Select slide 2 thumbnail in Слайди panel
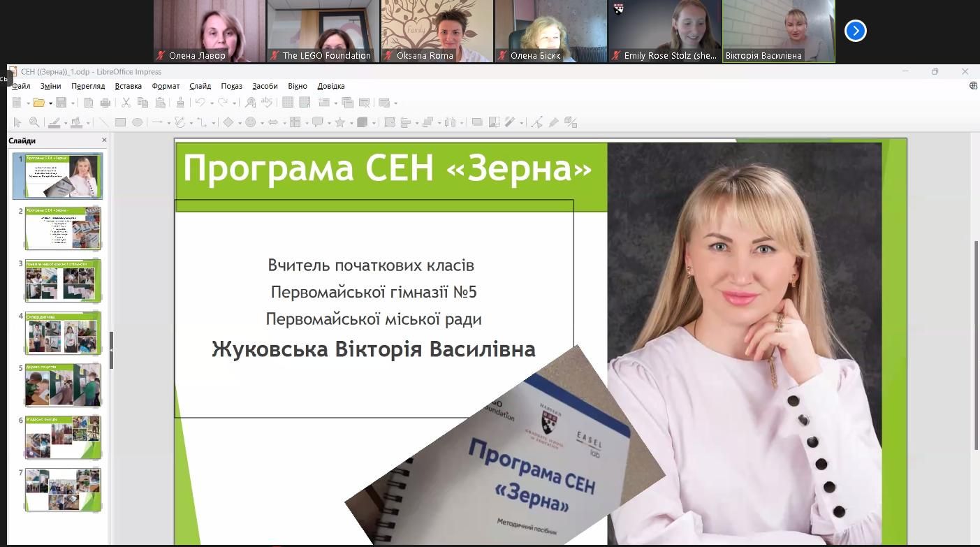The width and height of the screenshot is (980, 547). click(63, 228)
